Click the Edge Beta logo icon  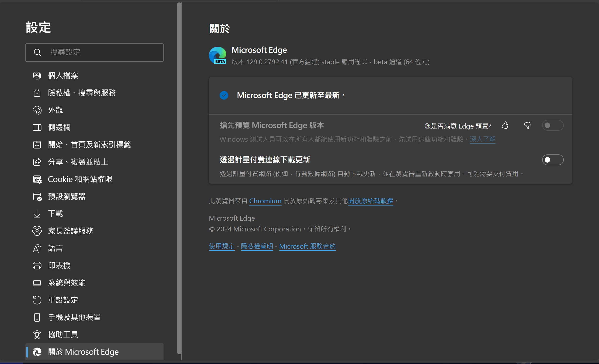[218, 55]
